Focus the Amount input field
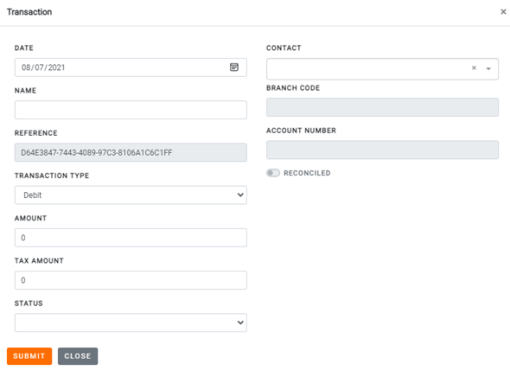This screenshot has width=510, height=377. click(131, 237)
